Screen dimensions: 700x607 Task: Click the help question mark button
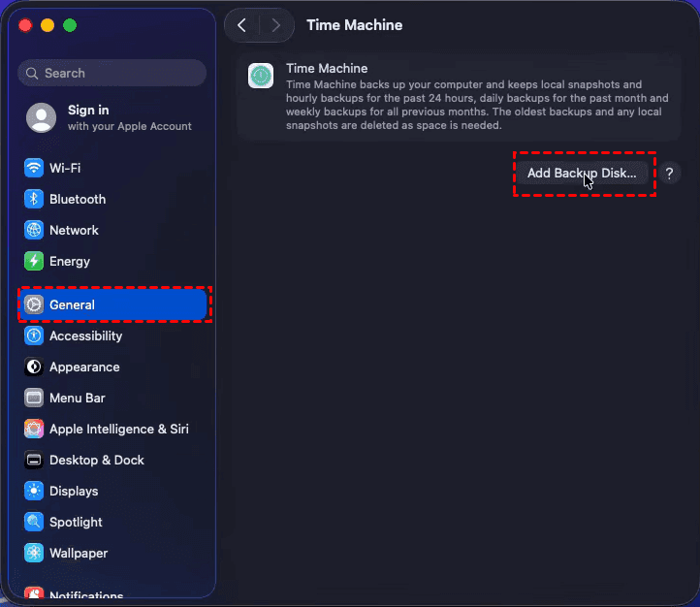(669, 173)
